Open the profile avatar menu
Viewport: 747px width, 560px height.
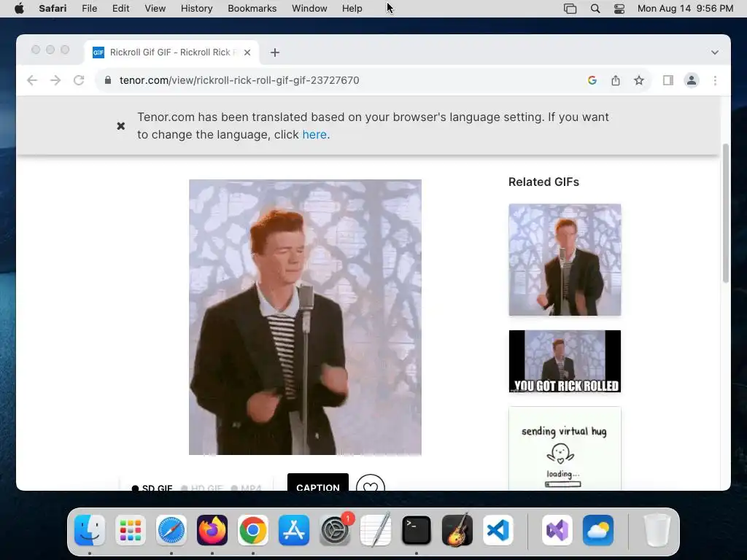tap(692, 80)
